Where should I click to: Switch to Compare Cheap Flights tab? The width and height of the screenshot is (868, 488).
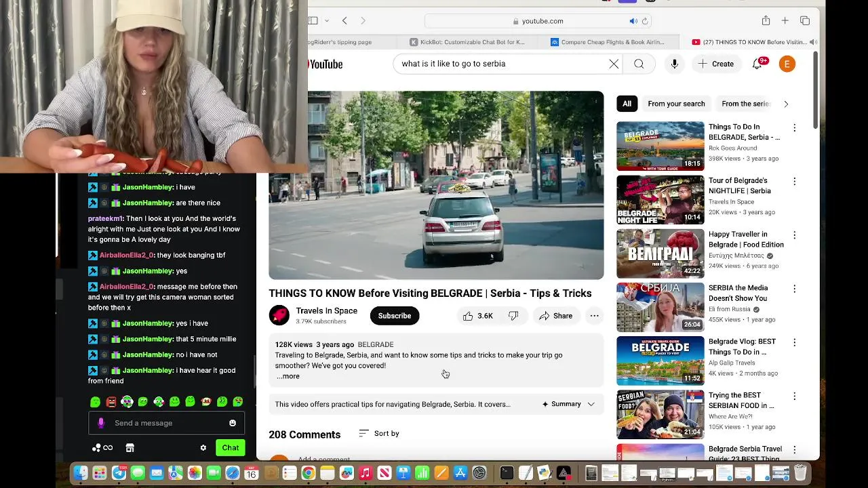(607, 42)
